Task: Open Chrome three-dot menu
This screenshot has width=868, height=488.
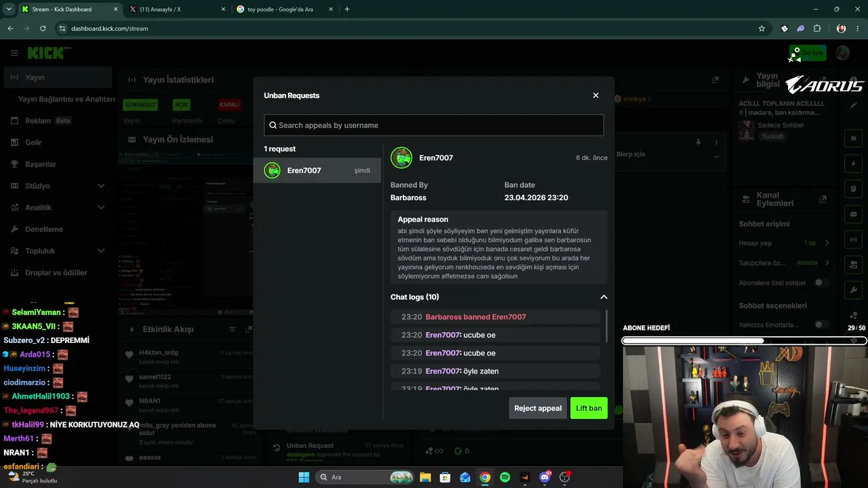Action: click(x=858, y=28)
